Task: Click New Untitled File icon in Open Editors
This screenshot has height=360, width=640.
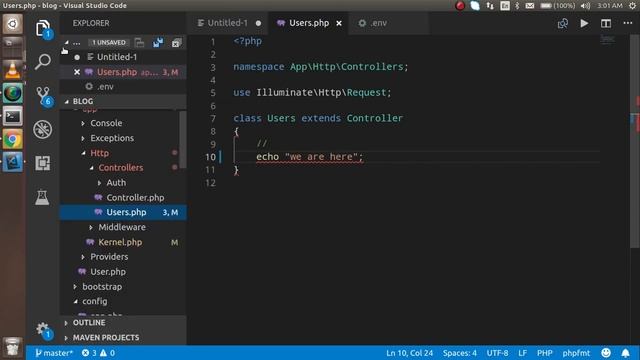Action: coord(140,42)
